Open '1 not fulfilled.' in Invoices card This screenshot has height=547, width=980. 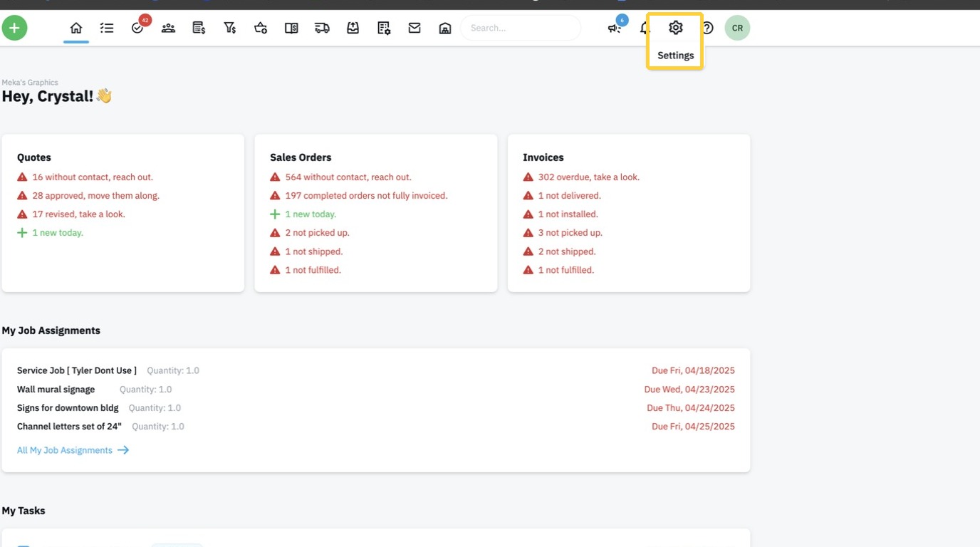coord(566,270)
